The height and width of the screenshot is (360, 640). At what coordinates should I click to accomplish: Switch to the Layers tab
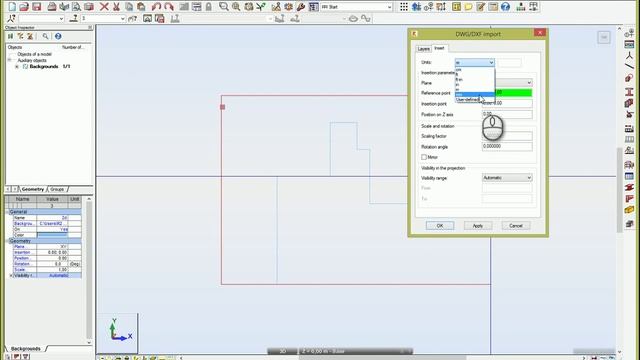click(x=424, y=49)
